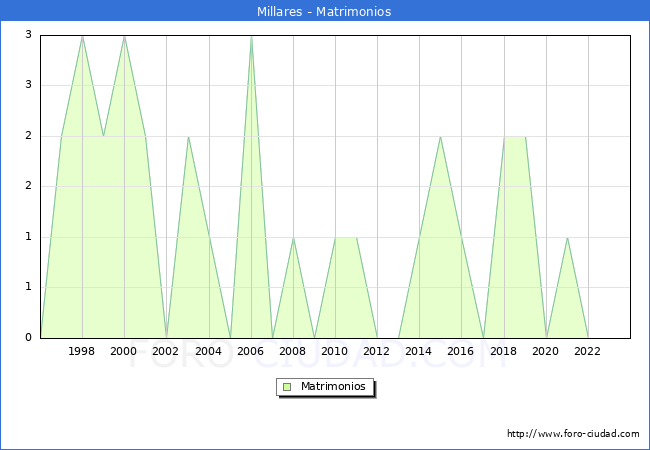
Task: Click the y-axis label 0
Action: click(28, 337)
